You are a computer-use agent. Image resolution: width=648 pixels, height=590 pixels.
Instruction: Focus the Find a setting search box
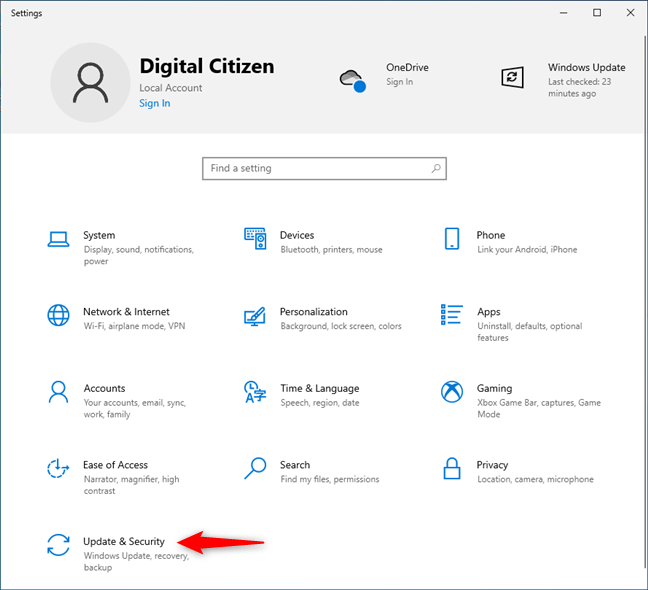tap(324, 168)
